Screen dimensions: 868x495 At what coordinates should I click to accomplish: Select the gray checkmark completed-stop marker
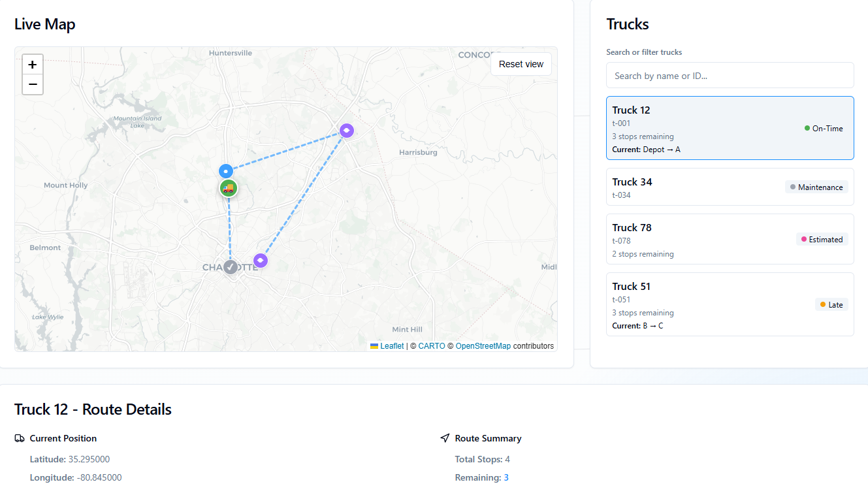tap(231, 267)
